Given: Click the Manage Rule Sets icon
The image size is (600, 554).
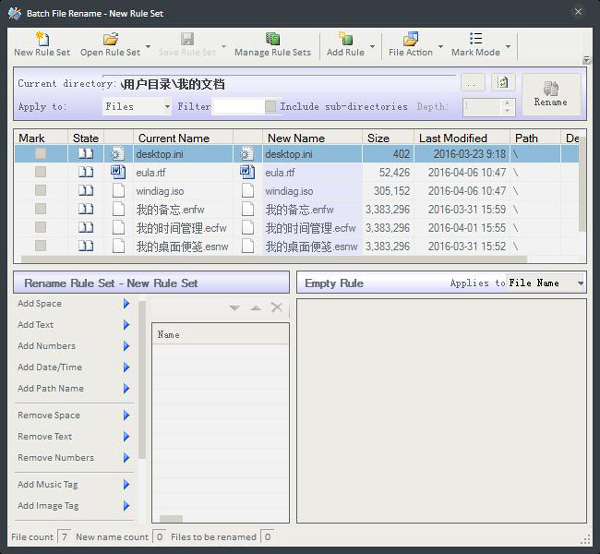Looking at the screenshot, I should coord(272,39).
